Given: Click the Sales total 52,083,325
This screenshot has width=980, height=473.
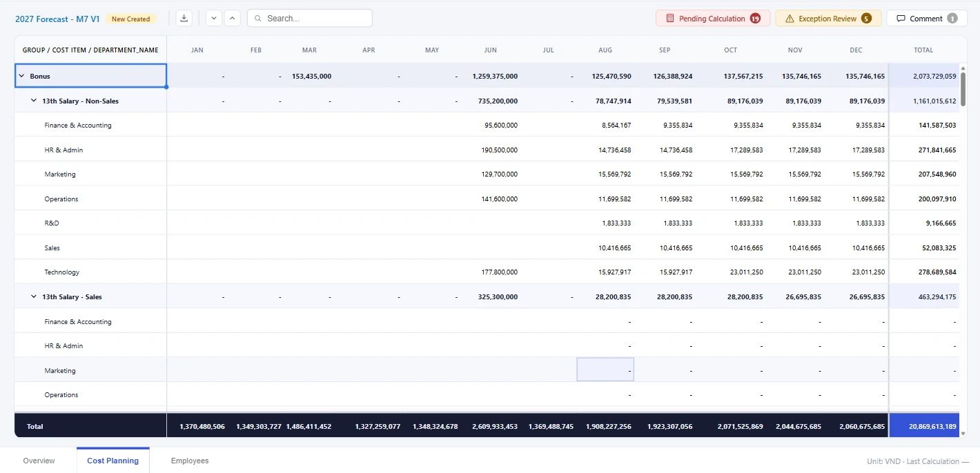Looking at the screenshot, I should point(939,248).
